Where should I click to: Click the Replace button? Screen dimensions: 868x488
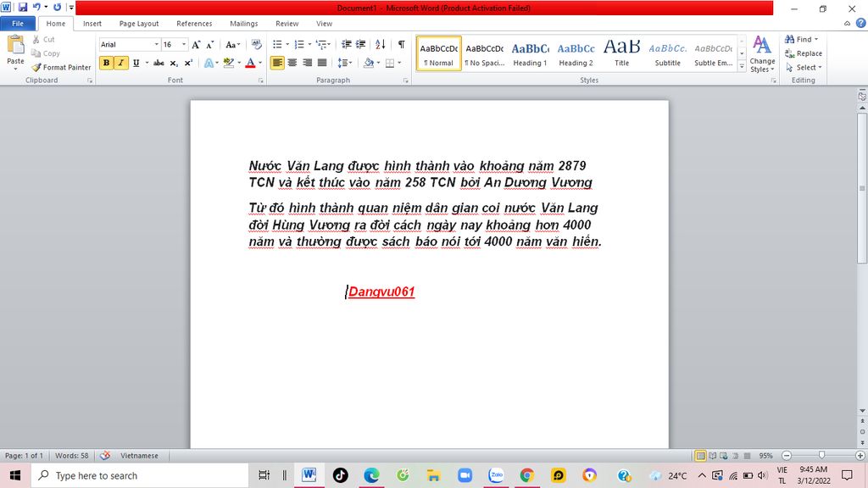point(804,53)
